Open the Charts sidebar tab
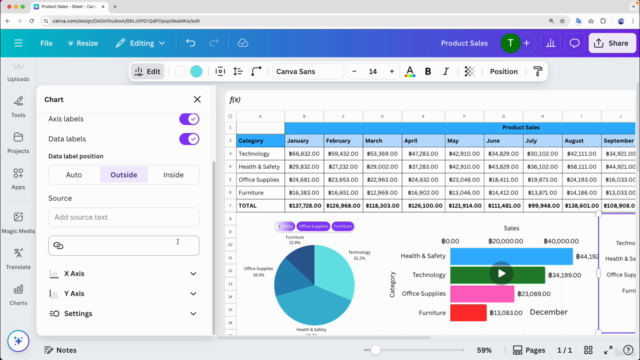The height and width of the screenshot is (360, 640). 18,294
